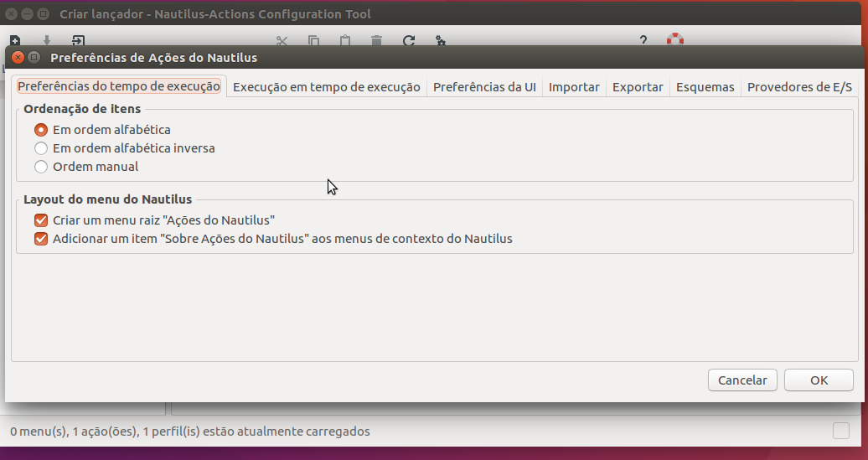Image resolution: width=868 pixels, height=460 pixels.
Task: Open the 'Provedores de E/S' tab
Action: pos(799,87)
